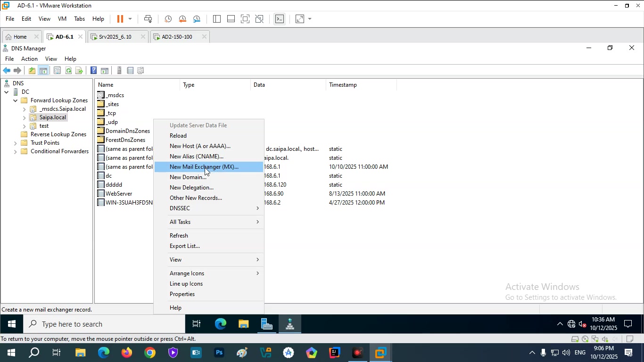Viewport: 644px width, 362px height.
Task: Click the blue Help question-mark icon
Action: point(93,71)
